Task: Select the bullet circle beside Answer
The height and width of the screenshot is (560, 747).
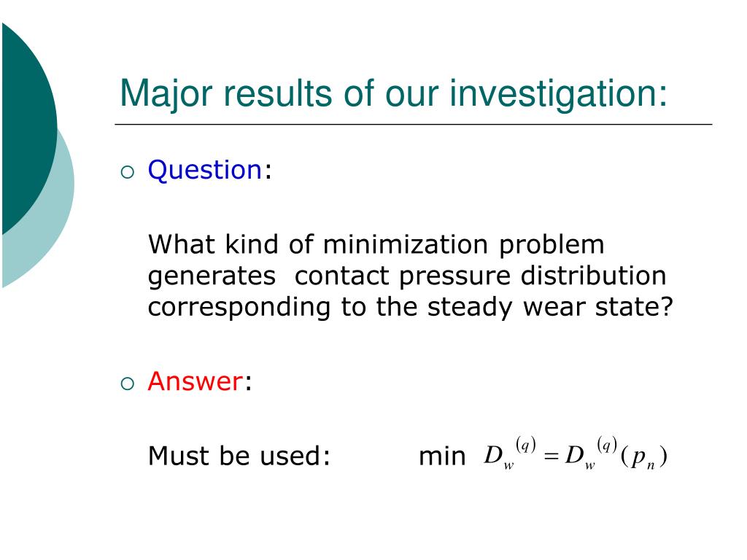Action: (x=128, y=384)
